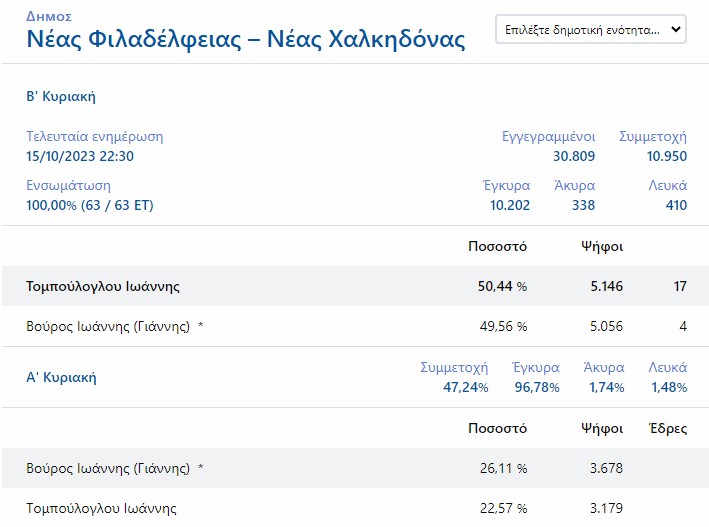The width and height of the screenshot is (709, 527).
Task: Click the 15/10/2023 22:30 update timestamp
Action: 80,156
